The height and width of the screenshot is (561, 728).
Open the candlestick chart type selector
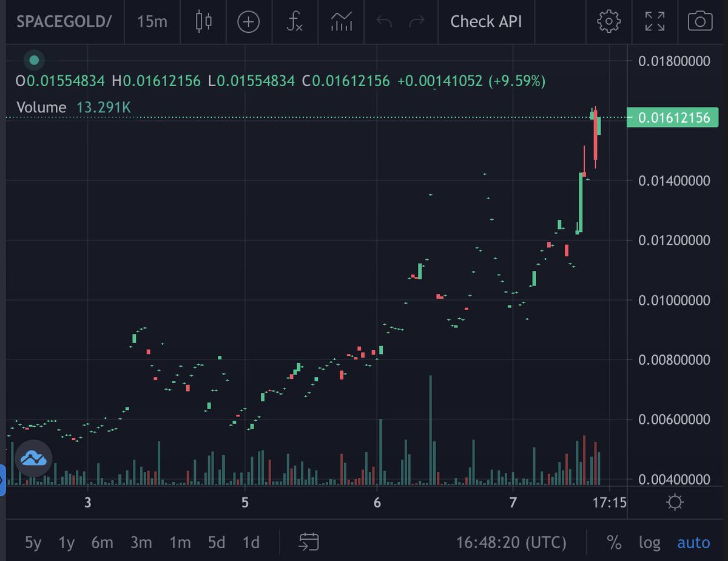click(204, 22)
